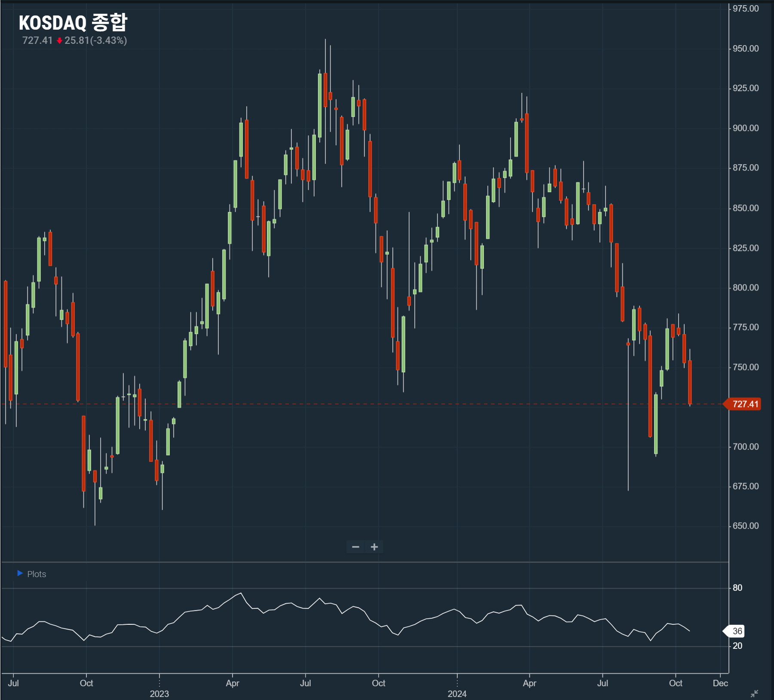This screenshot has width=774, height=700.
Task: Click the red down arrow beside 25.81
Action: point(59,41)
